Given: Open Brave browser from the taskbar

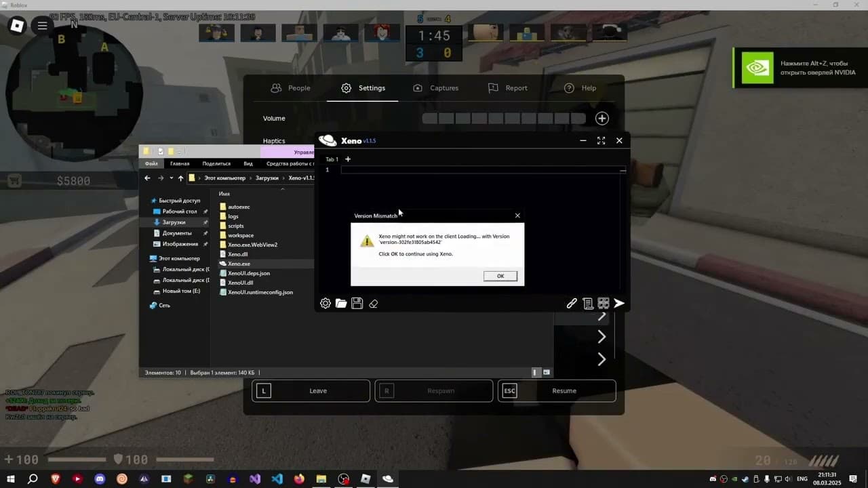Looking at the screenshot, I should click(x=55, y=479).
